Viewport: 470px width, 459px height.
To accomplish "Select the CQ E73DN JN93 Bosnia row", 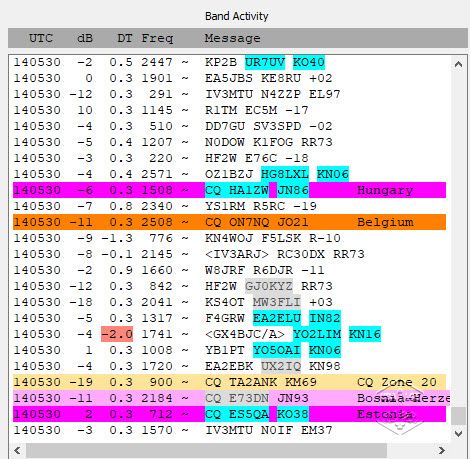I will [231, 398].
